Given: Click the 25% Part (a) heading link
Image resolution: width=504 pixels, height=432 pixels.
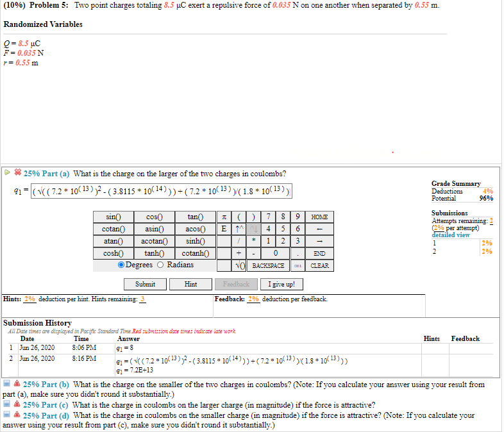Looking at the screenshot, I should 46,174.
